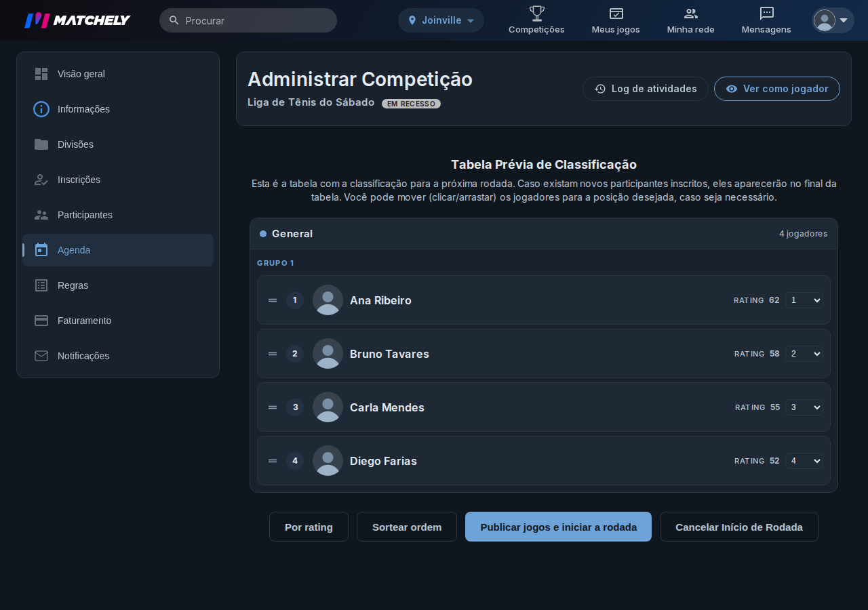Click the Faturamento card icon
The height and width of the screenshot is (610, 868).
41,321
